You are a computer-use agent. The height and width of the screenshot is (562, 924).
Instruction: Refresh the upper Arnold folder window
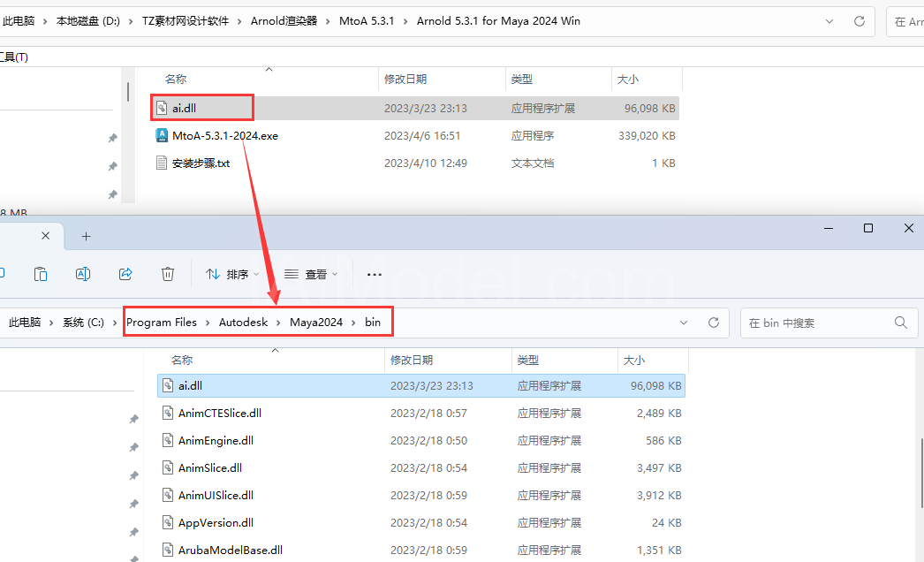860,21
